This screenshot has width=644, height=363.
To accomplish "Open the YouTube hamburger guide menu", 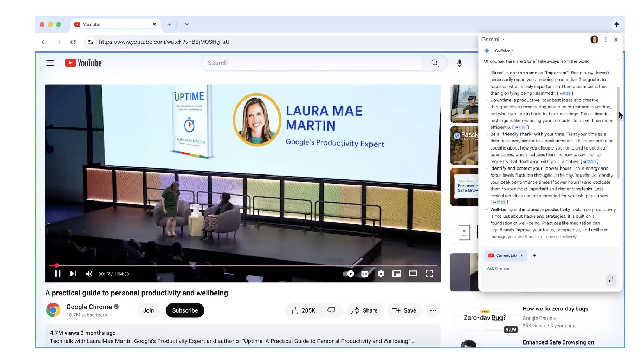I will [50, 63].
